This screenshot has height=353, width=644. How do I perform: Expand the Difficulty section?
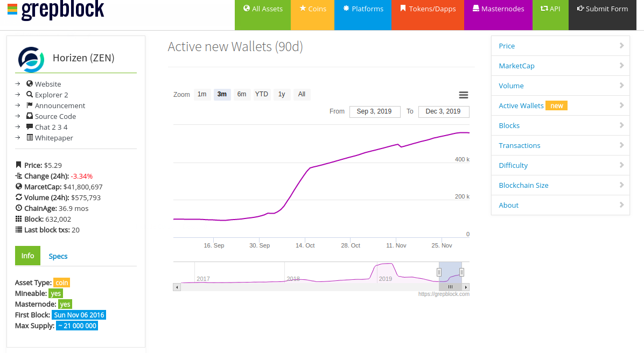(x=560, y=165)
